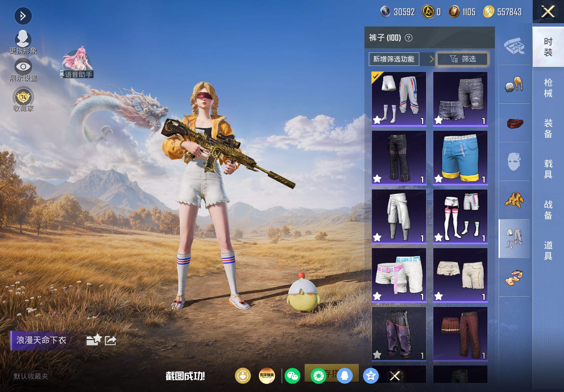
Task: Select white shorts with pink belt
Action: pos(399,275)
